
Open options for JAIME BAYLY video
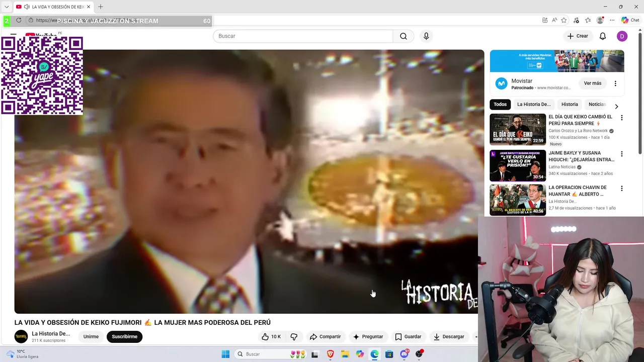tap(622, 154)
